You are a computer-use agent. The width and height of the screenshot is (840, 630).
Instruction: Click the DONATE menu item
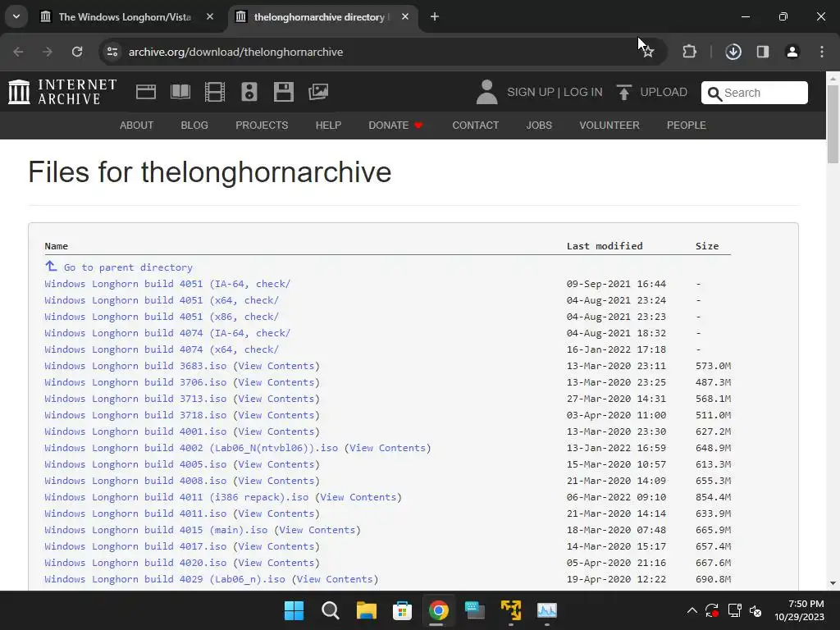coord(395,126)
